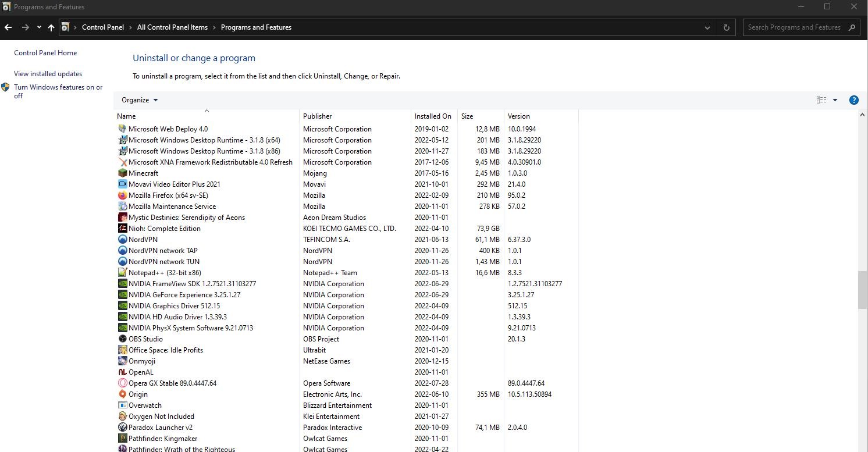Click Office Space: Idle Profits icon
The width and height of the screenshot is (868, 452).
pyautogui.click(x=122, y=350)
